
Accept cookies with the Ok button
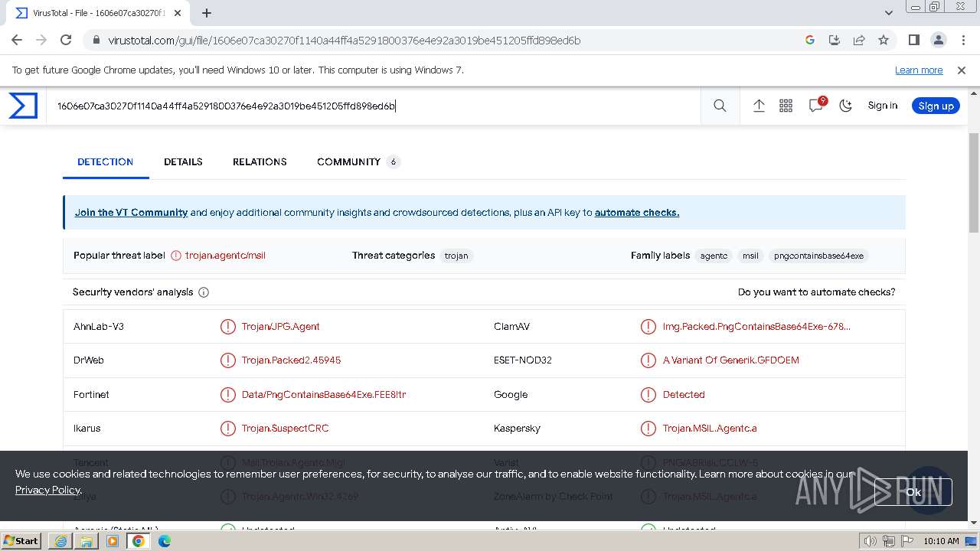click(x=913, y=492)
